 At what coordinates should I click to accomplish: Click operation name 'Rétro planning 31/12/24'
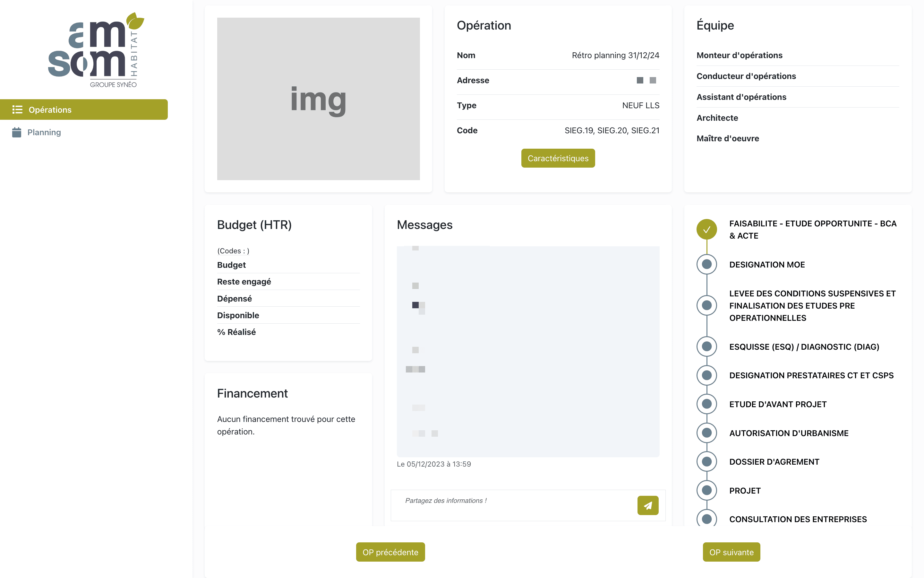click(615, 56)
